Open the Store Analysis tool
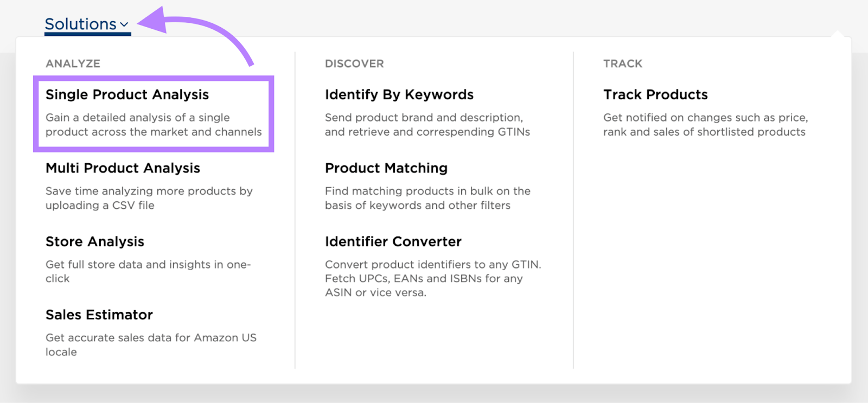The image size is (868, 403). 95,242
